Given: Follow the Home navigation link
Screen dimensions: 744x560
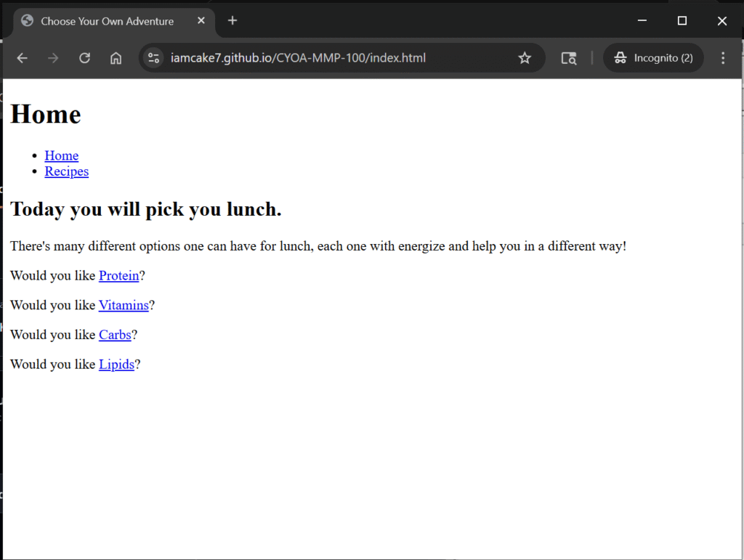Looking at the screenshot, I should tap(62, 155).
